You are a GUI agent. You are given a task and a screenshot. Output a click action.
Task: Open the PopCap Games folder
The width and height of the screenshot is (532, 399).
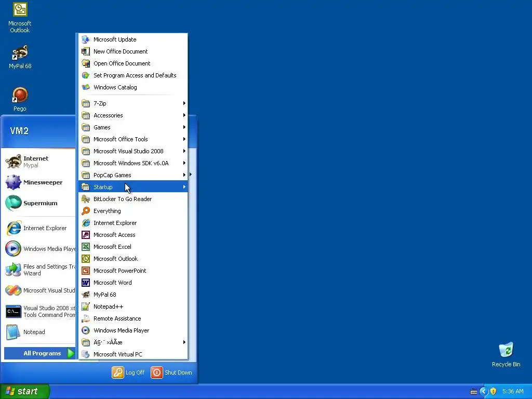133,175
